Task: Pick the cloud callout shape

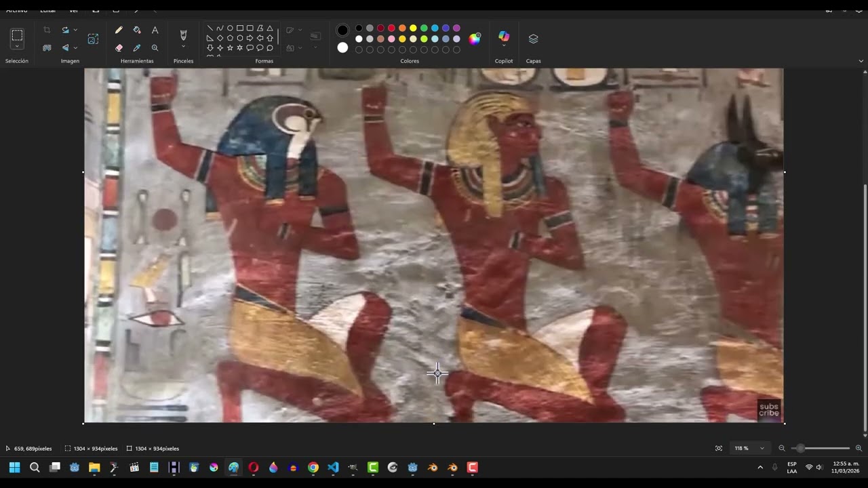Action: pyautogui.click(x=270, y=47)
